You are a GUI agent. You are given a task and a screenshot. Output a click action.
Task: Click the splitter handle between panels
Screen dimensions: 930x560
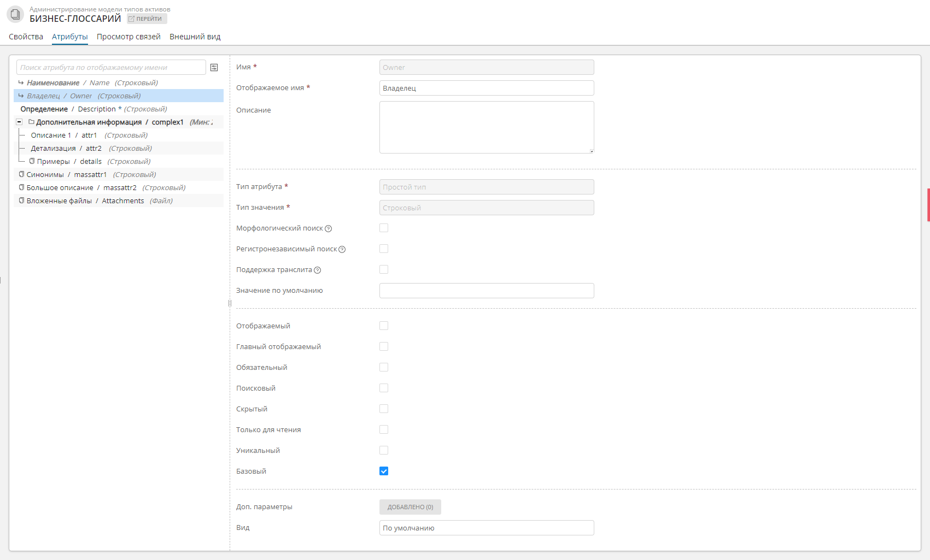[230, 303]
